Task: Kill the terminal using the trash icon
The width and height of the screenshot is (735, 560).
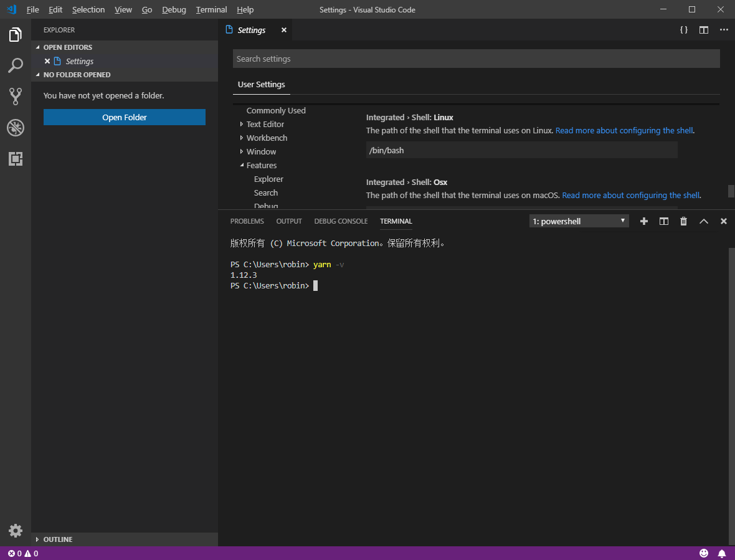Action: [x=683, y=221]
